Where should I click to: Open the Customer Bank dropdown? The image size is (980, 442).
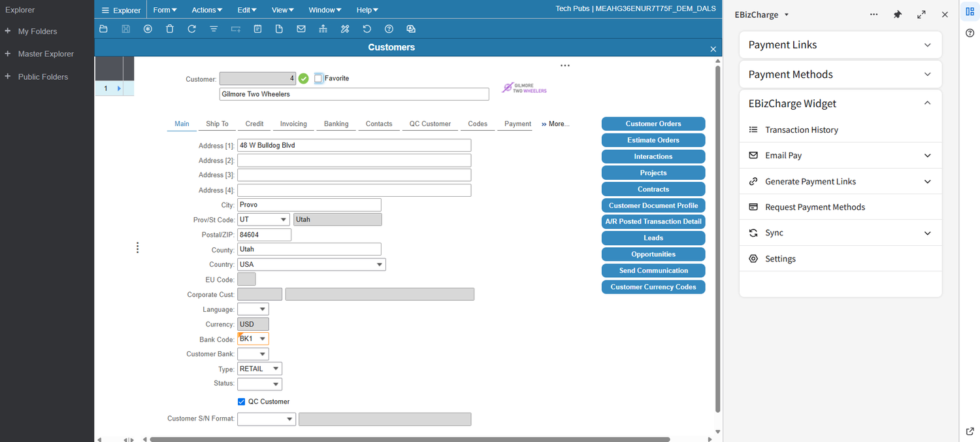coord(263,354)
